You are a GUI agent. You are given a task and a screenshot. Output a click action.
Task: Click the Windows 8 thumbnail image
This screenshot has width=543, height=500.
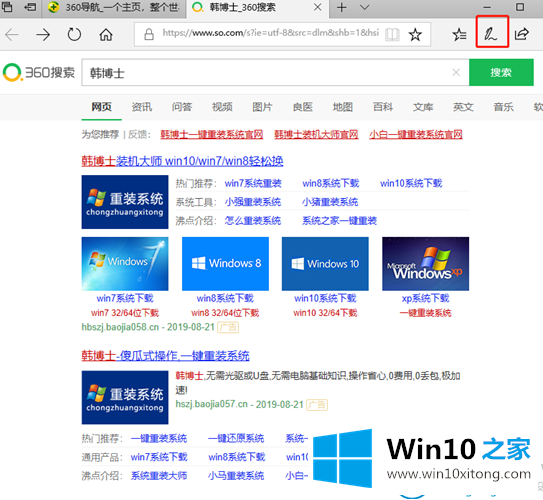225,264
